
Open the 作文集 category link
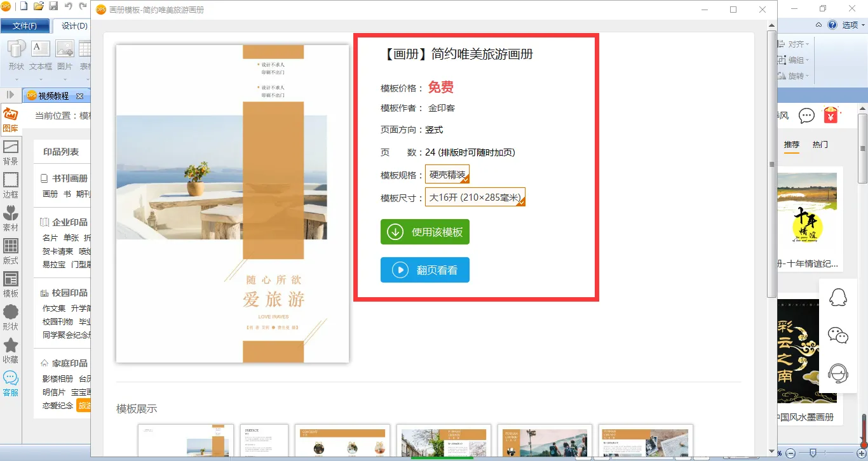(54, 308)
